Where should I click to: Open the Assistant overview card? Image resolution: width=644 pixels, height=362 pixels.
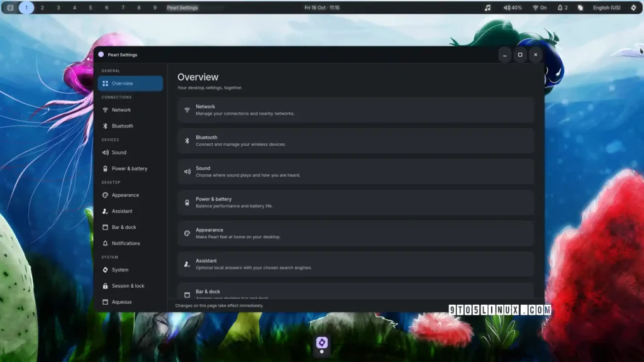356,264
